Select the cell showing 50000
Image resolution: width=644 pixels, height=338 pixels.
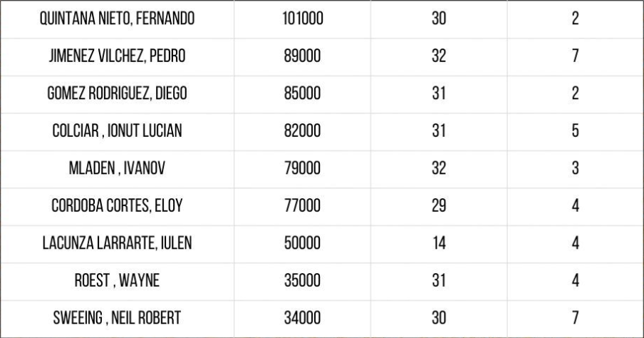[303, 243]
